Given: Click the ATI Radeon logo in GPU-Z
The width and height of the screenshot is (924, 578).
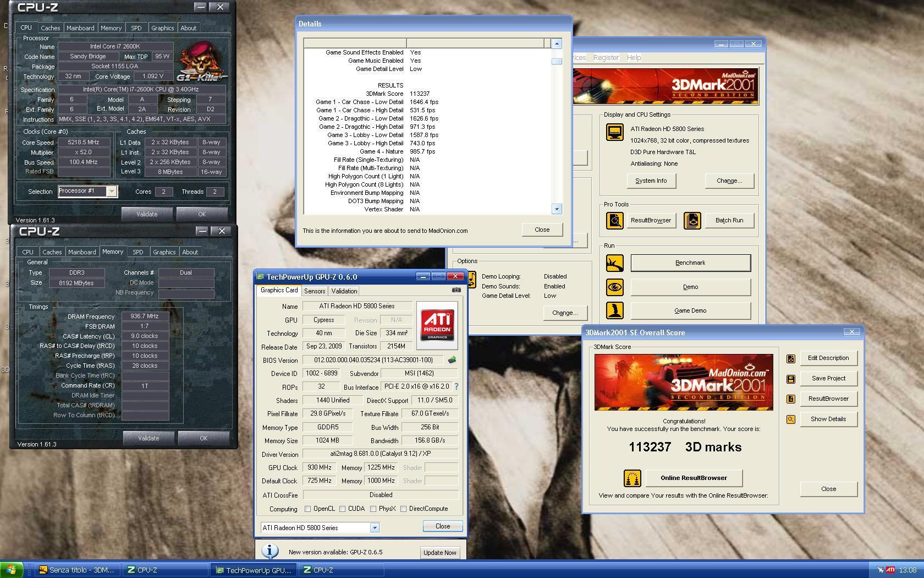Looking at the screenshot, I should [437, 325].
